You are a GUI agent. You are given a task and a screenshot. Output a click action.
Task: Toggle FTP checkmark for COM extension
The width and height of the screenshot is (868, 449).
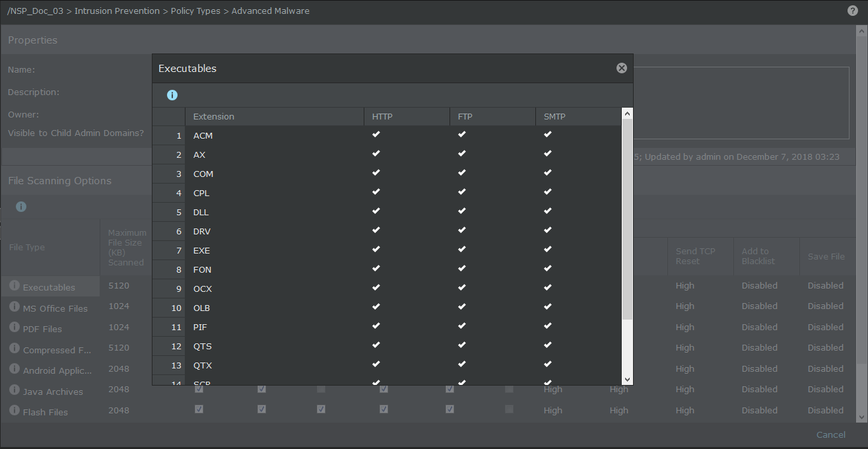(x=462, y=172)
